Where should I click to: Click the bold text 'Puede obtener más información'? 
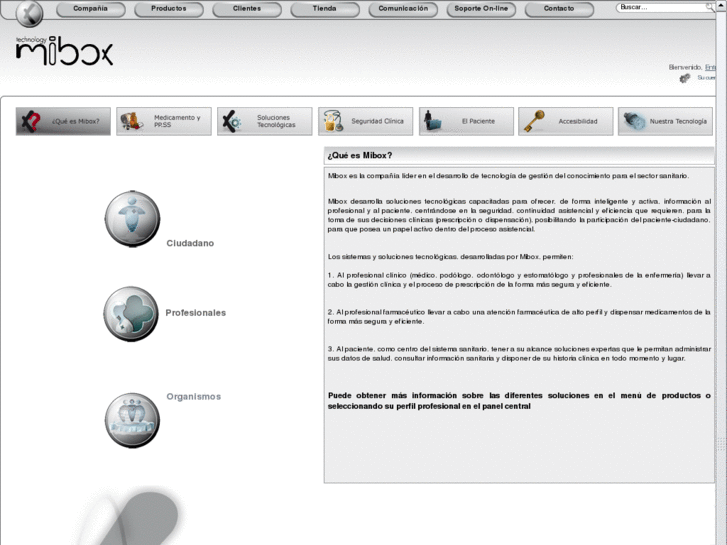519,401
